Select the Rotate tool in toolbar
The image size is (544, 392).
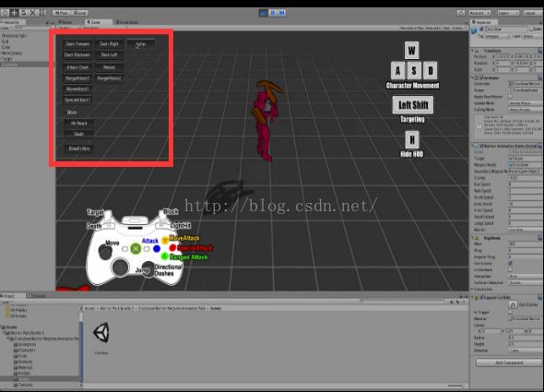pos(24,13)
